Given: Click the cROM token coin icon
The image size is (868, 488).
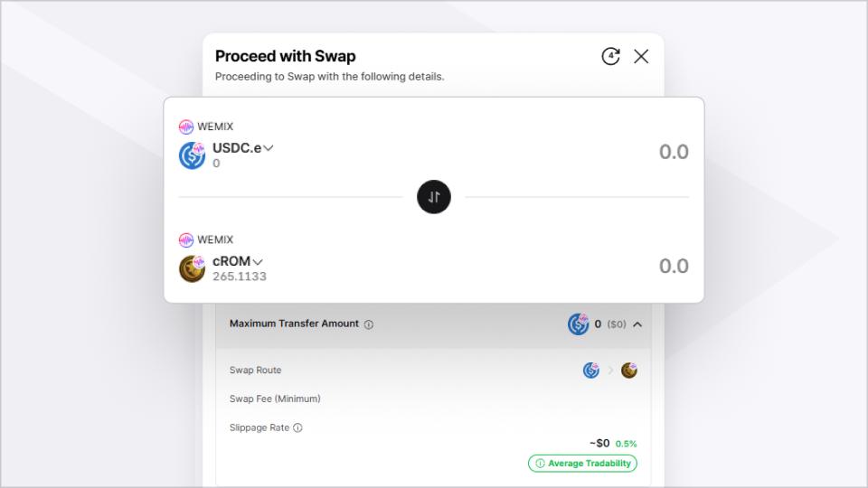Looking at the screenshot, I should [x=192, y=269].
